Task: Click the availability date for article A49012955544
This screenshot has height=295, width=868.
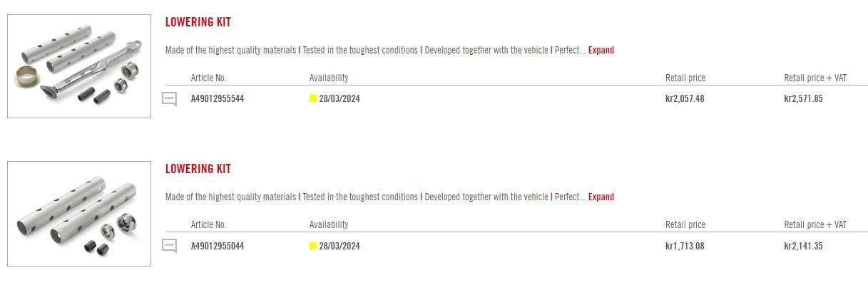Action: (339, 99)
